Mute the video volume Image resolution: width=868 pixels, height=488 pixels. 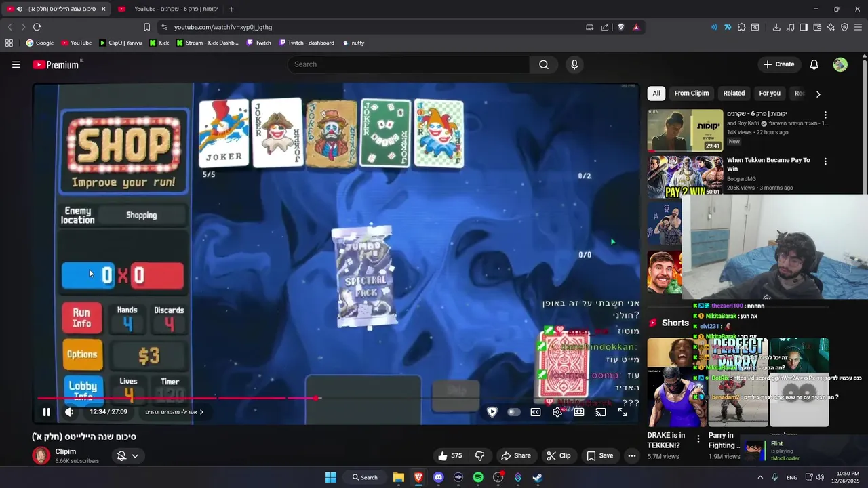tap(69, 412)
